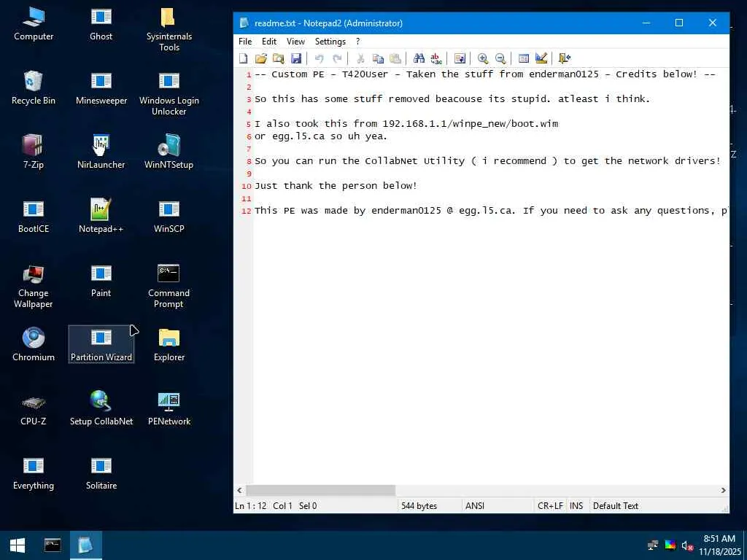Select the PENetwork desktop icon
Viewport: 747px width, 560px height.
tap(169, 409)
